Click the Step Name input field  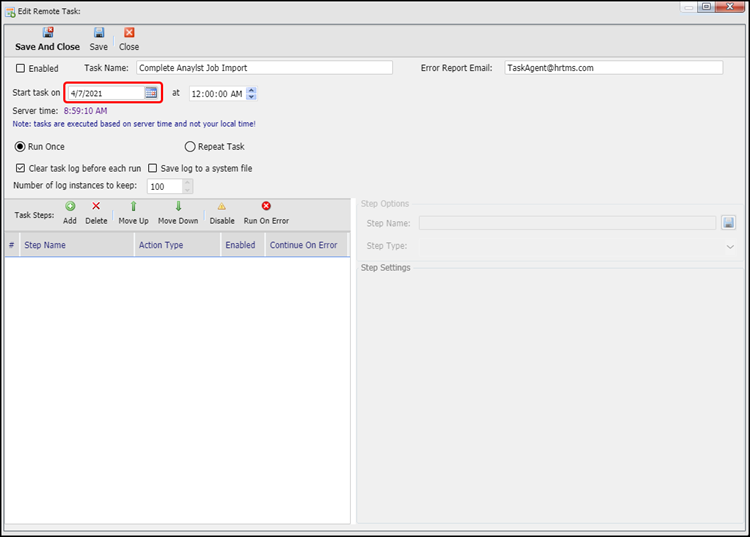[567, 223]
